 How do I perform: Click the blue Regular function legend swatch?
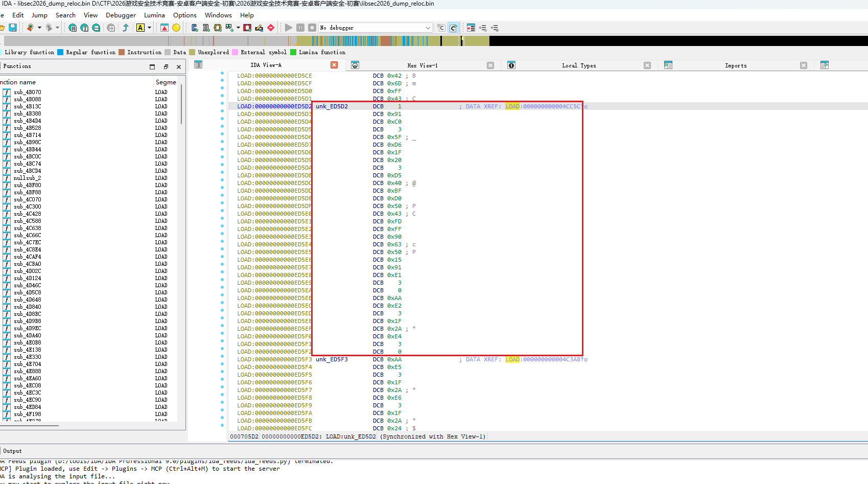pos(60,52)
